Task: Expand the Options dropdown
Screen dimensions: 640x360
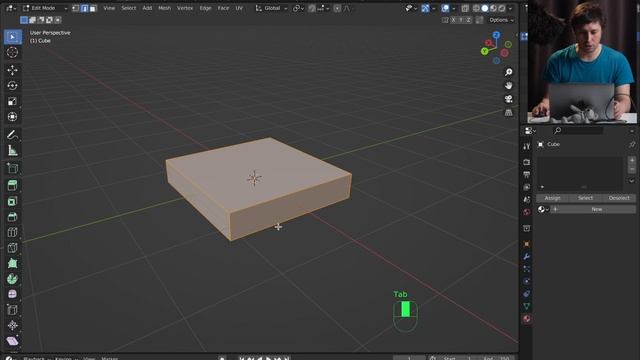Action: pyautogui.click(x=501, y=20)
